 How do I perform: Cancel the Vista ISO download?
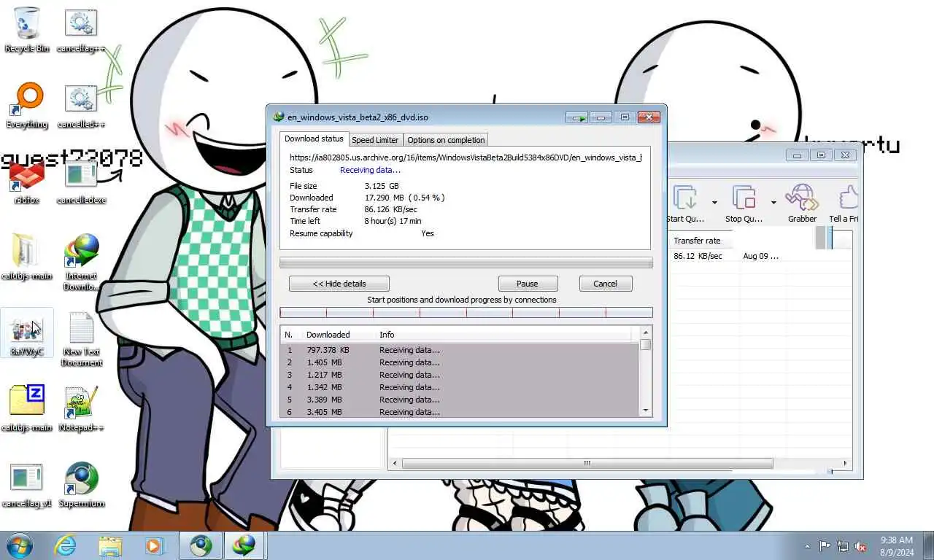pyautogui.click(x=606, y=284)
